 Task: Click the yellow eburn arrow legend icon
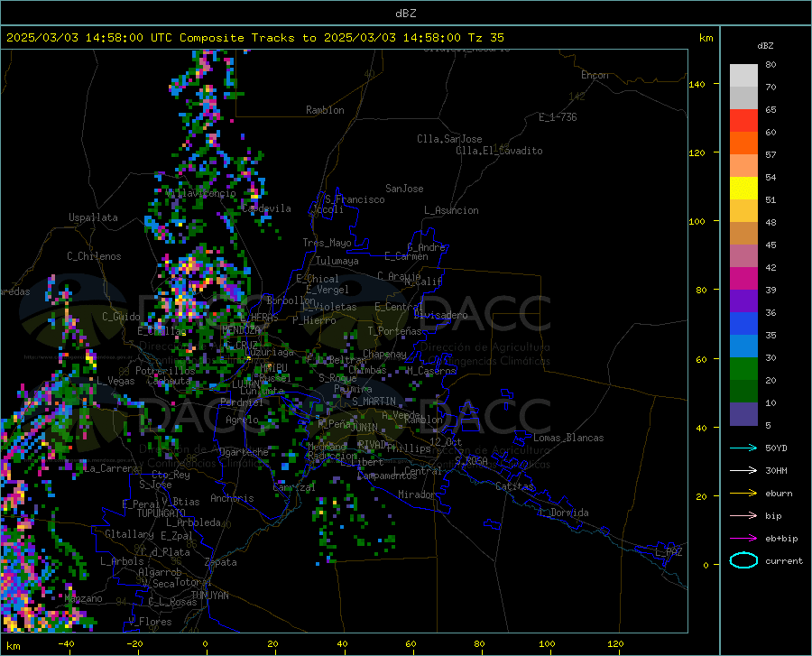(x=743, y=493)
